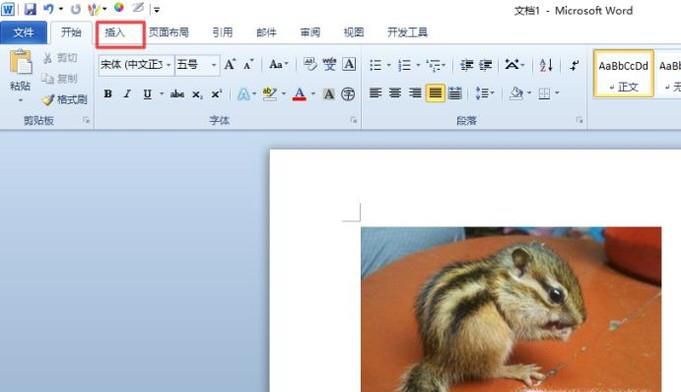Screen dimensions: 681x392
Task: Decrease paragraph indent
Action: click(466, 65)
